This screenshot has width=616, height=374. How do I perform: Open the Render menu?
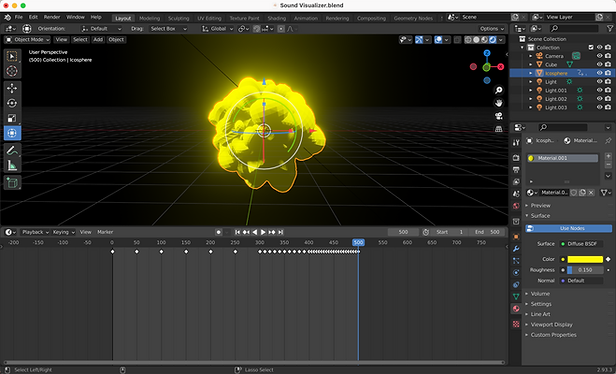[x=52, y=17]
